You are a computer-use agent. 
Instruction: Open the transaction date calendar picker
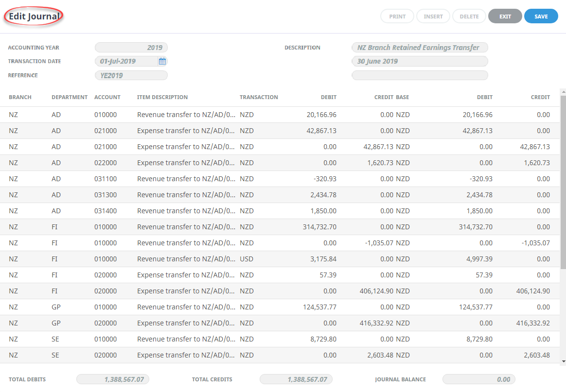click(162, 61)
